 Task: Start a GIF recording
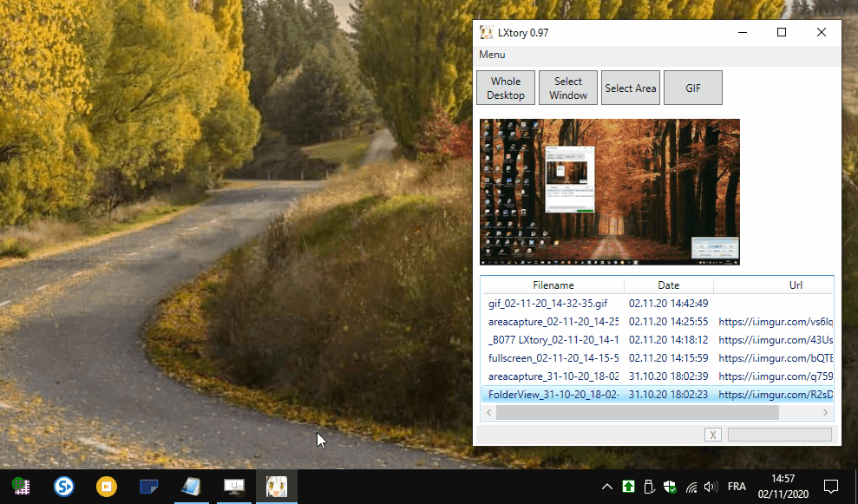[693, 88]
